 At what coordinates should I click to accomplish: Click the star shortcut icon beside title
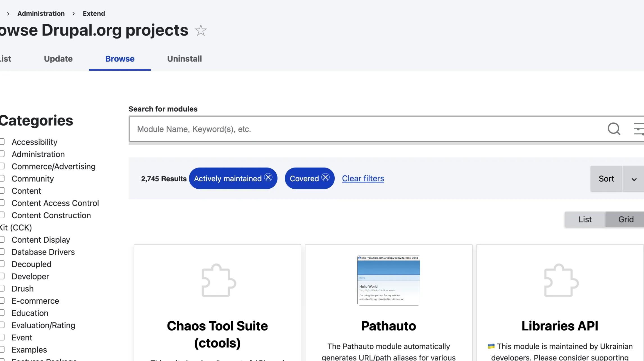[x=201, y=30]
